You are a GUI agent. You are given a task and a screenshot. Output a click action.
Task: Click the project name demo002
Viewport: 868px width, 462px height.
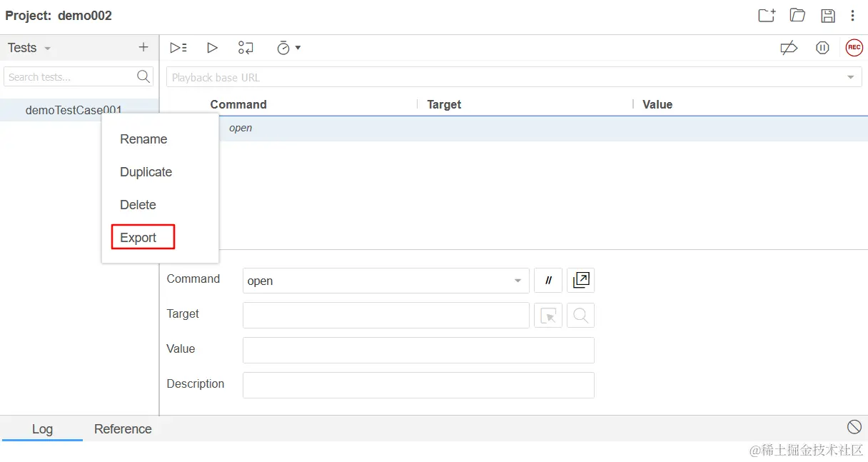click(85, 16)
